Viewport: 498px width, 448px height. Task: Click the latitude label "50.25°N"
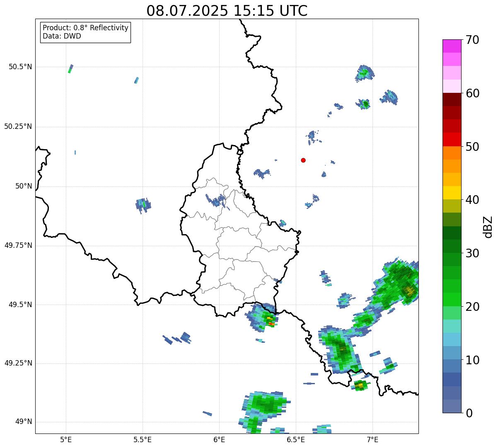coord(18,126)
